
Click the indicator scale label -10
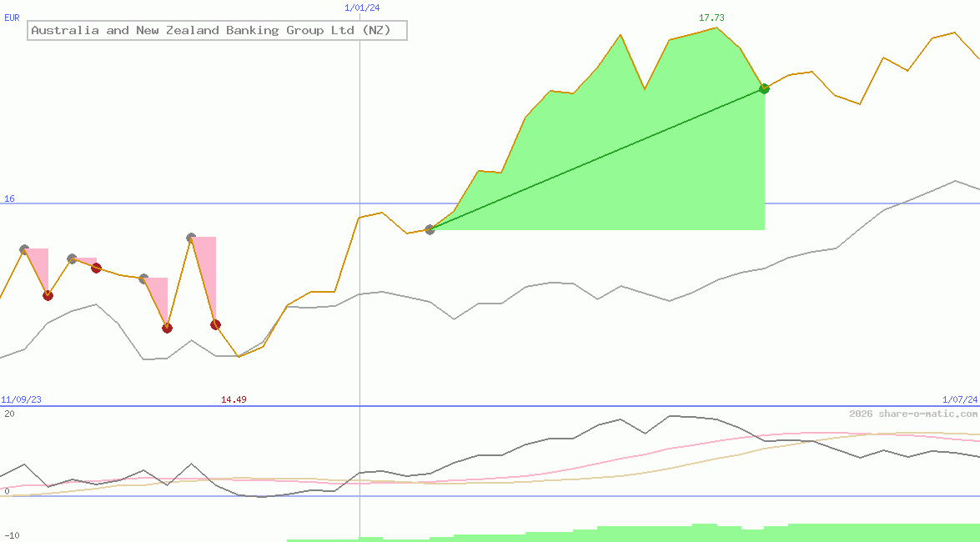(x=12, y=536)
